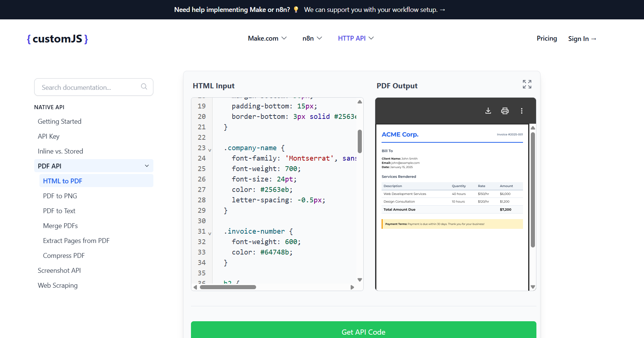Image resolution: width=644 pixels, height=338 pixels.
Task: Go to the Pricing page
Action: [x=546, y=38]
